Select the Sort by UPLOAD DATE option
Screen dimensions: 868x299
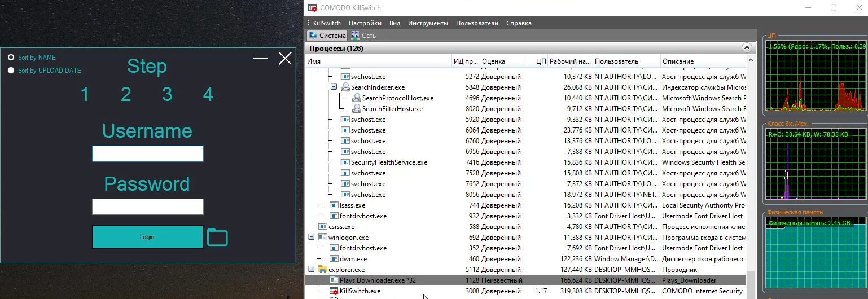(x=11, y=71)
